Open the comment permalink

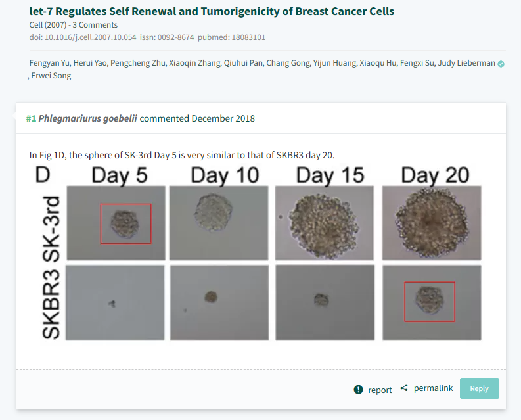(433, 388)
